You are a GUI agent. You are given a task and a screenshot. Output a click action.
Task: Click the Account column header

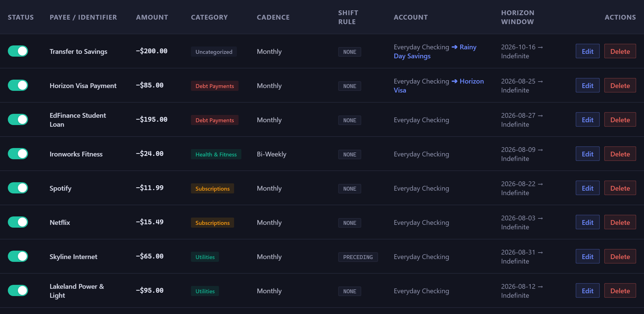click(410, 17)
